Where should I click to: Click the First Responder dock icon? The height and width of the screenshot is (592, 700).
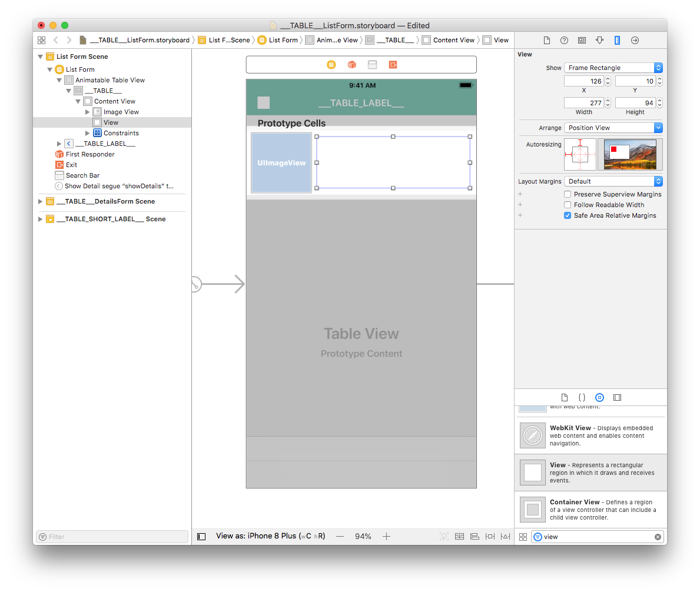[x=352, y=65]
